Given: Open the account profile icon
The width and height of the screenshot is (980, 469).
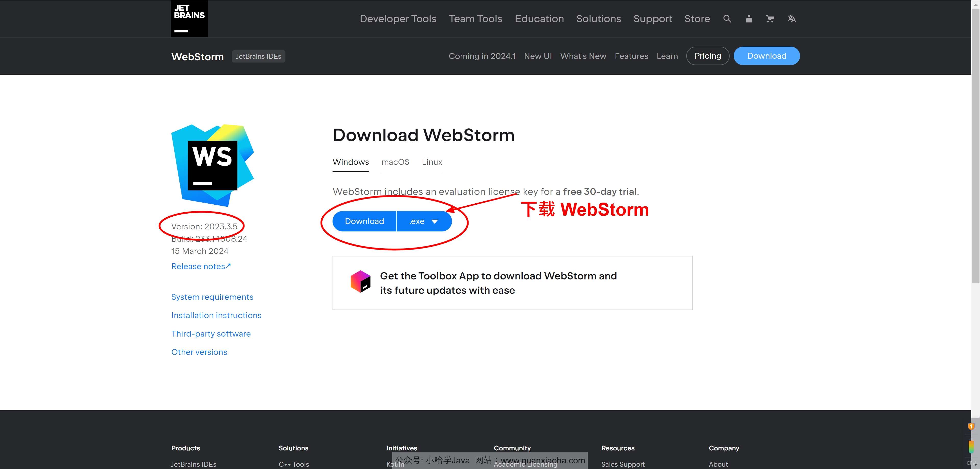Looking at the screenshot, I should [x=749, y=19].
